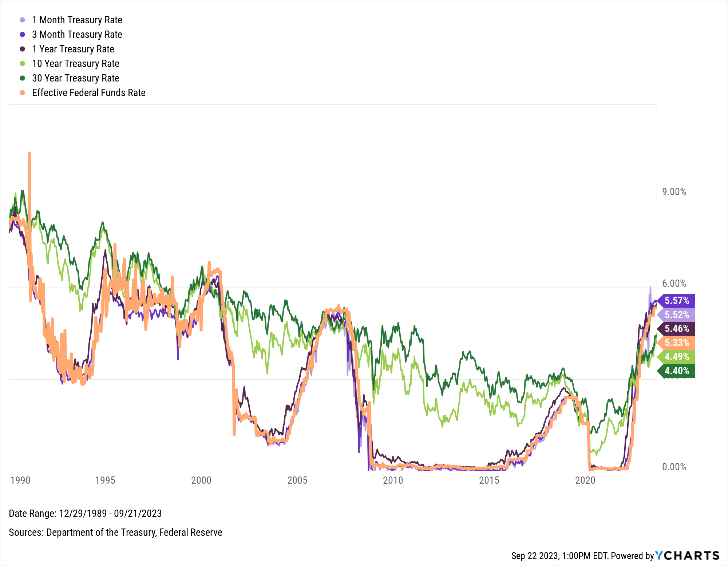Viewport: 728px width, 566px height.
Task: Click the 1 Month Treasury Rate legend dot
Action: pyautogui.click(x=23, y=20)
